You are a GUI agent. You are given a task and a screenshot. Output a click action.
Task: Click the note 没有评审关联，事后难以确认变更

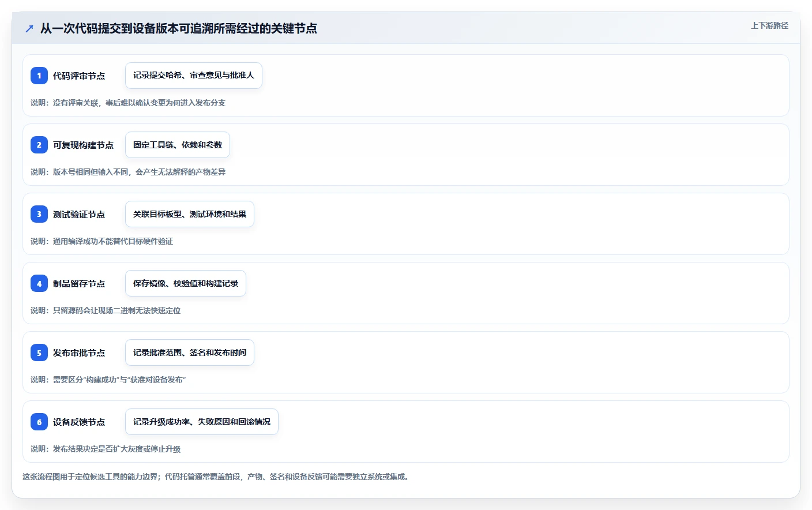pos(128,103)
